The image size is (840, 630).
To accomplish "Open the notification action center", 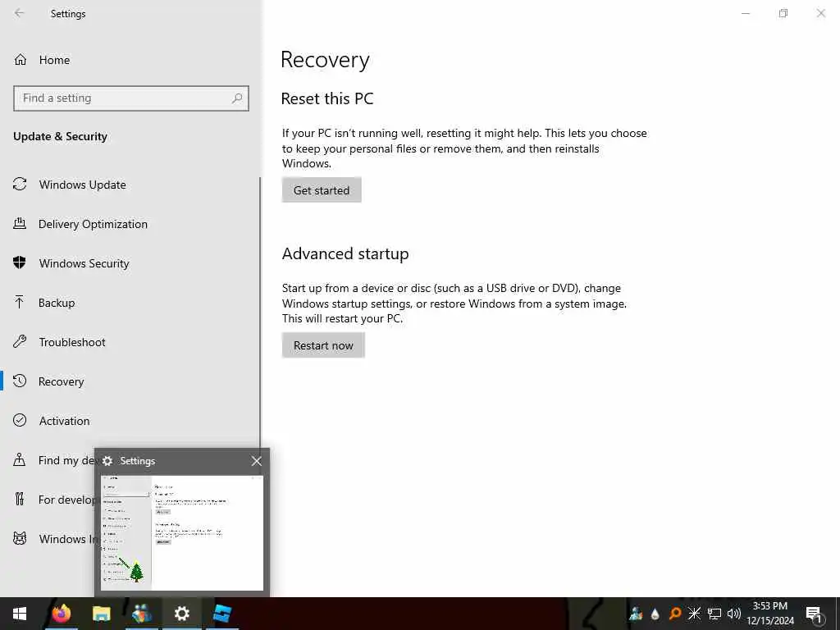I will (x=815, y=614).
